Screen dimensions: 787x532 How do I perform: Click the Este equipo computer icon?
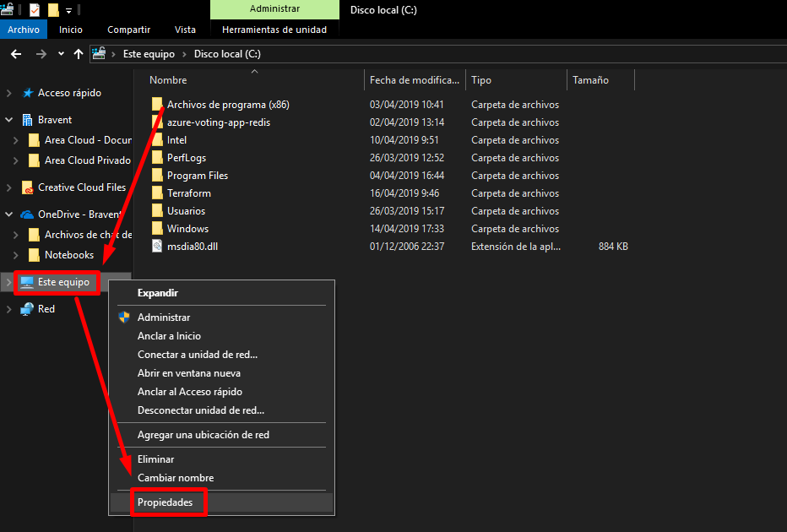tap(27, 282)
